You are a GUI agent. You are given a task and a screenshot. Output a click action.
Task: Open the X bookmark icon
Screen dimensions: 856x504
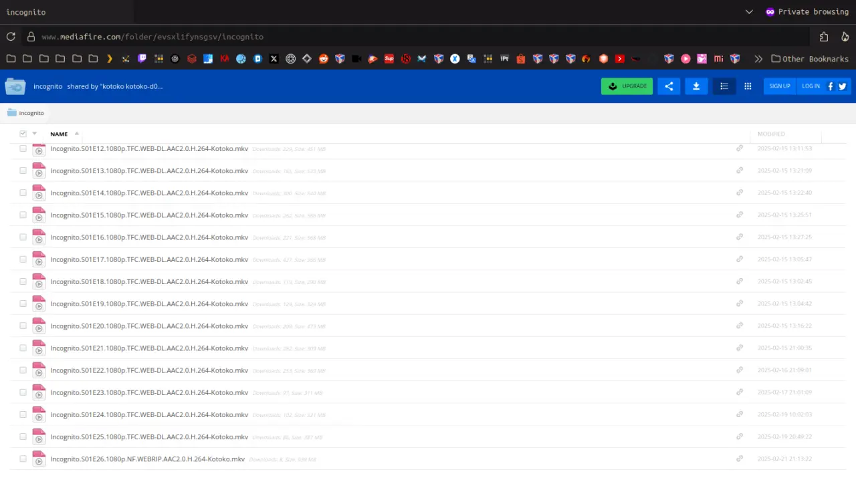coord(274,59)
